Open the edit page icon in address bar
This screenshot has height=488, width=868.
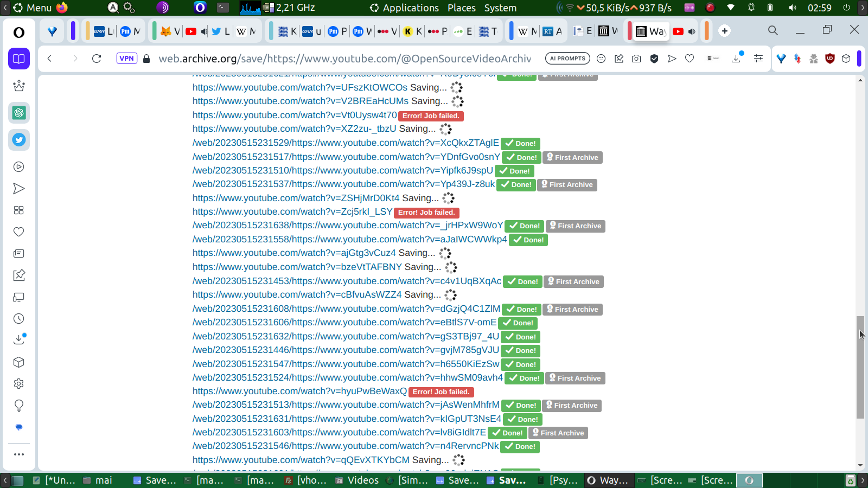pos(619,59)
